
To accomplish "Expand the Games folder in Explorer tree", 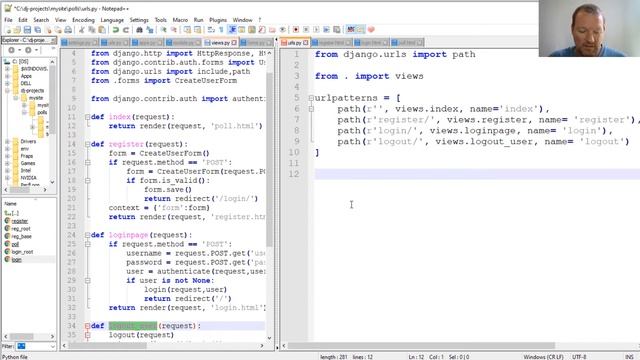I will coord(7,163).
